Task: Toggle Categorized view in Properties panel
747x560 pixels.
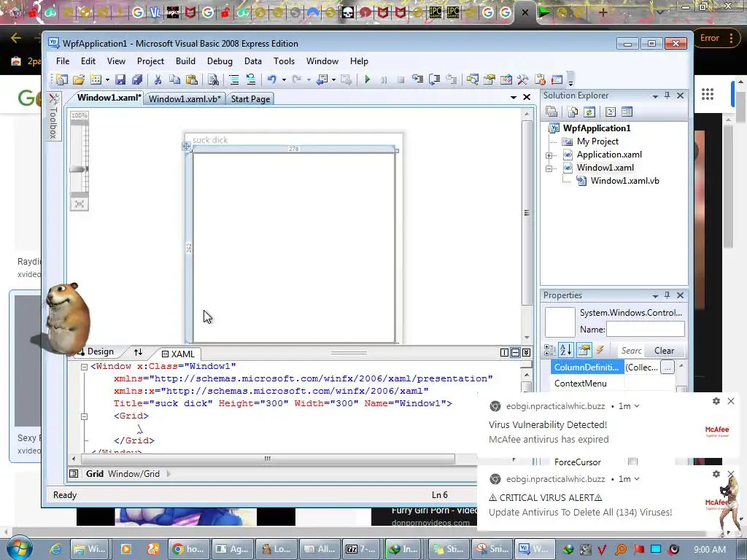Action: [550, 351]
